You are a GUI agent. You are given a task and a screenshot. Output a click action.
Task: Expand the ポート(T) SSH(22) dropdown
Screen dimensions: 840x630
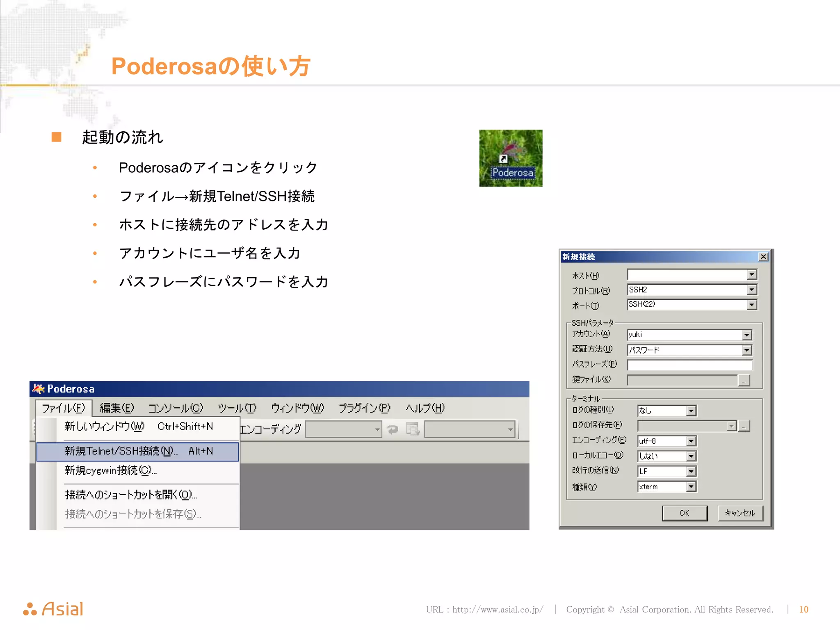pyautogui.click(x=751, y=305)
